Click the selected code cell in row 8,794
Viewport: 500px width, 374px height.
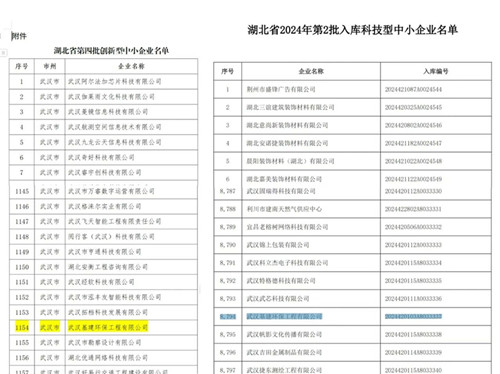413,316
